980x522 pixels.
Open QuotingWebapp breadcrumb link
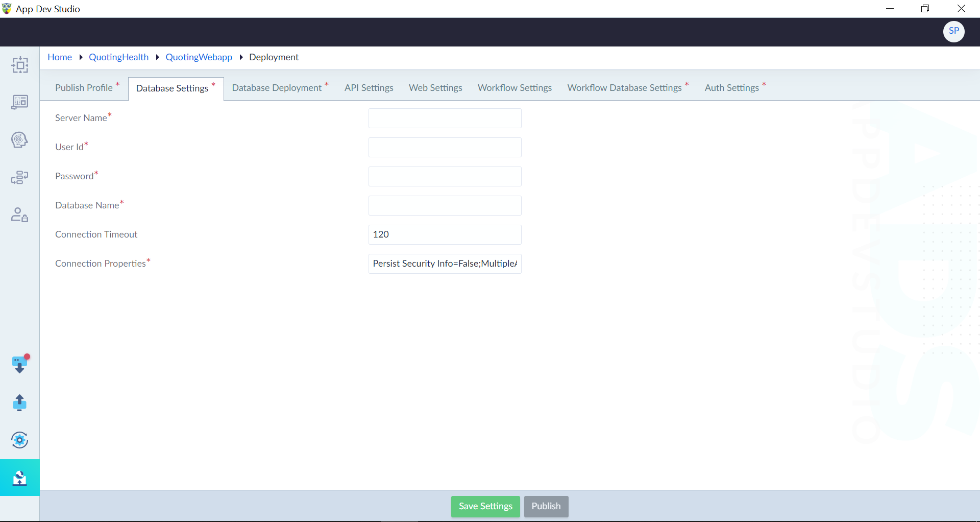(x=199, y=57)
